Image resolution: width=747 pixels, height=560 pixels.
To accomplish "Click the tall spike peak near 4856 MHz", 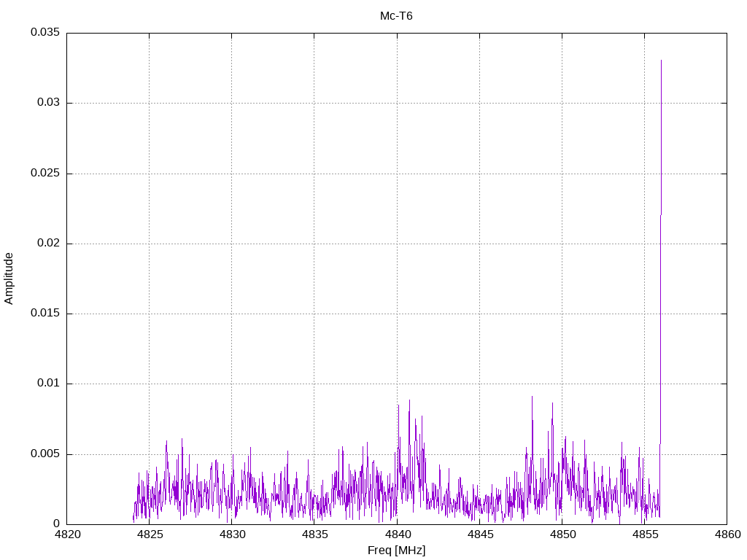I will pyautogui.click(x=661, y=61).
